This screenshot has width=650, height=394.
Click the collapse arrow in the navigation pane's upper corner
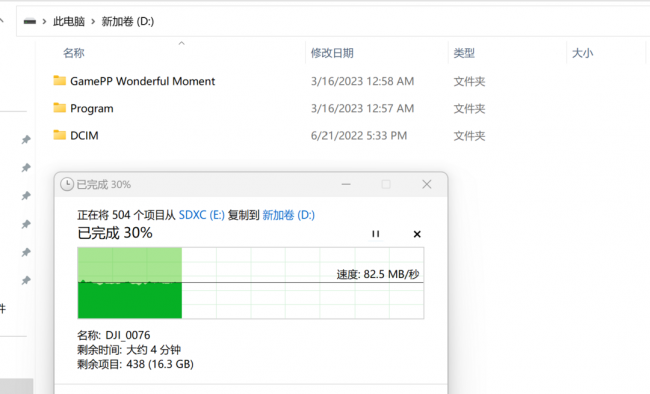click(2, 19)
